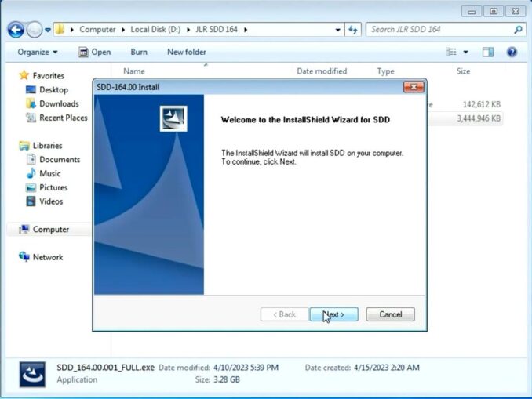This screenshot has height=399, width=532.
Task: Minimize the Explorer window
Action: pos(472,11)
